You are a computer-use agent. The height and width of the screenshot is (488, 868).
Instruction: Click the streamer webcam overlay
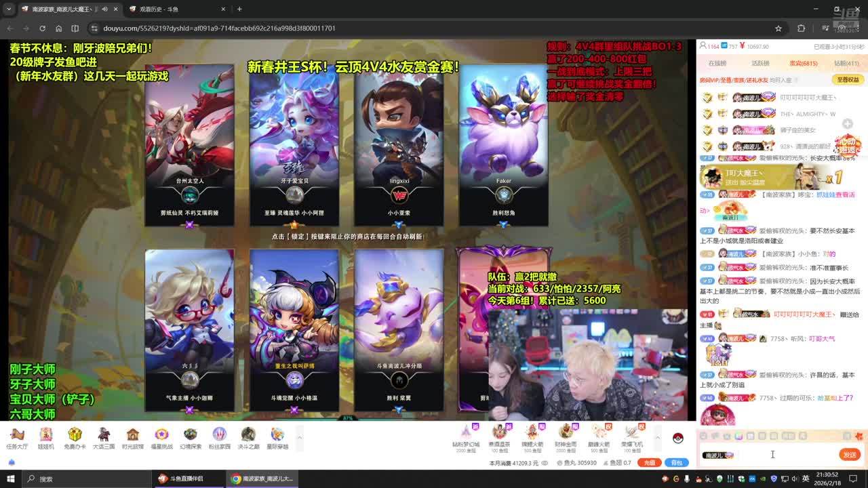(587, 365)
